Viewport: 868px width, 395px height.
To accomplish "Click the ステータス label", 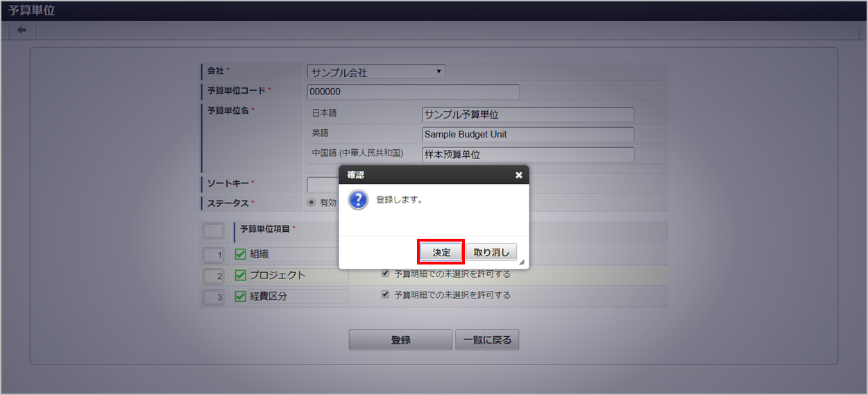I will (228, 203).
